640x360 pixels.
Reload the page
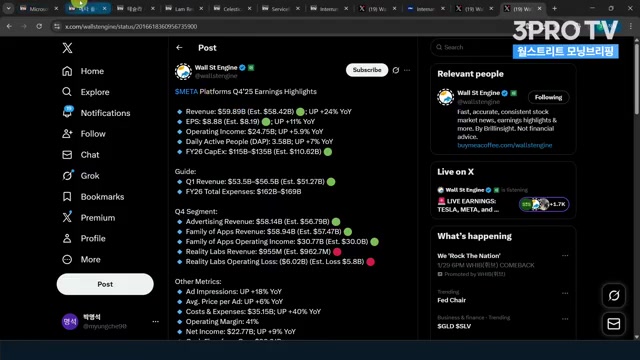click(39, 26)
